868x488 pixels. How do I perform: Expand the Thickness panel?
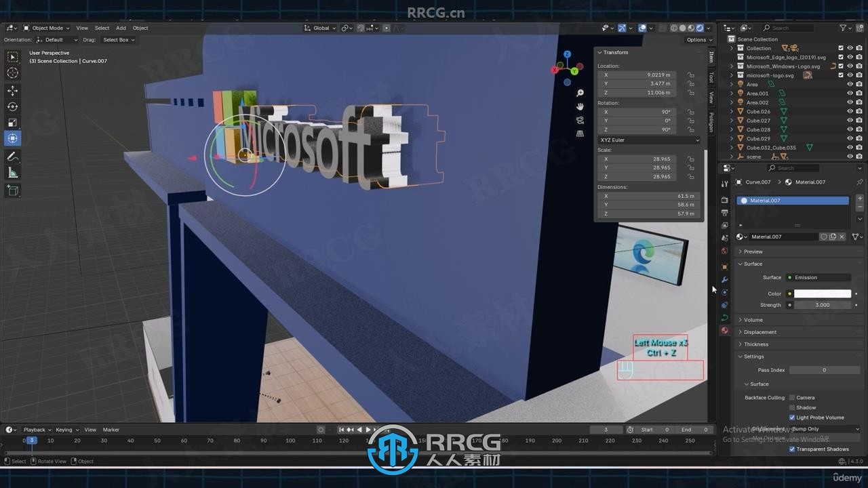point(755,344)
